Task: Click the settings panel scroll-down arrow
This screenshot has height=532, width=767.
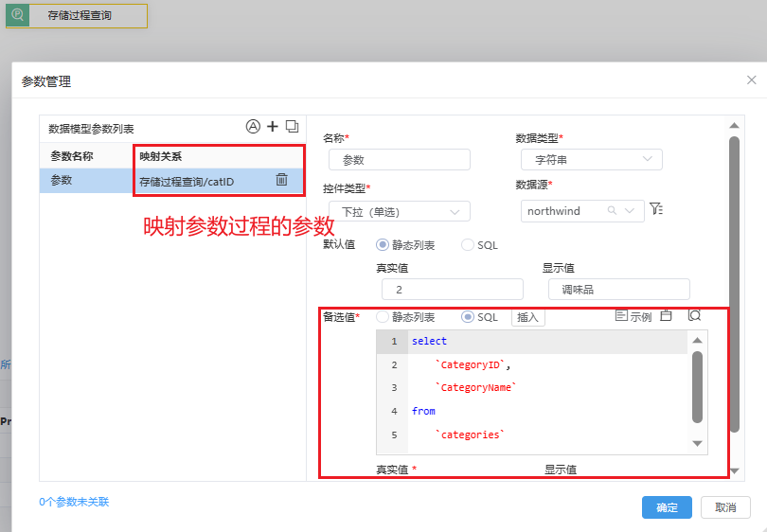Action: pyautogui.click(x=734, y=471)
